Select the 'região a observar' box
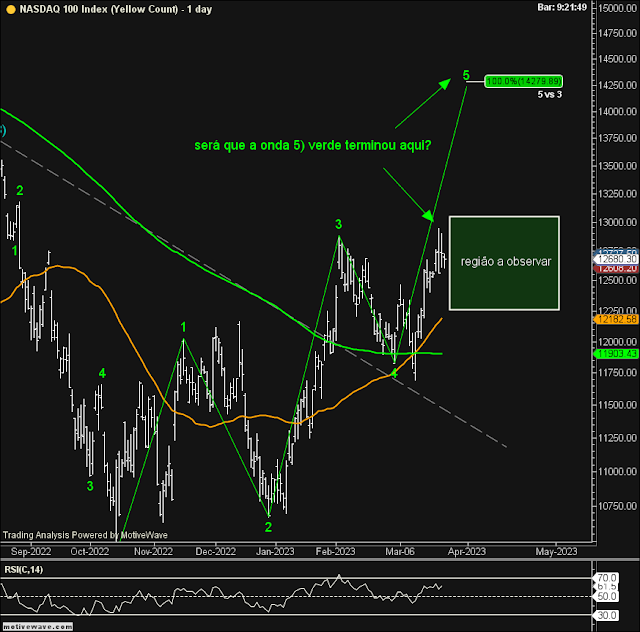Viewport: 640px width, 632px height. tap(504, 263)
